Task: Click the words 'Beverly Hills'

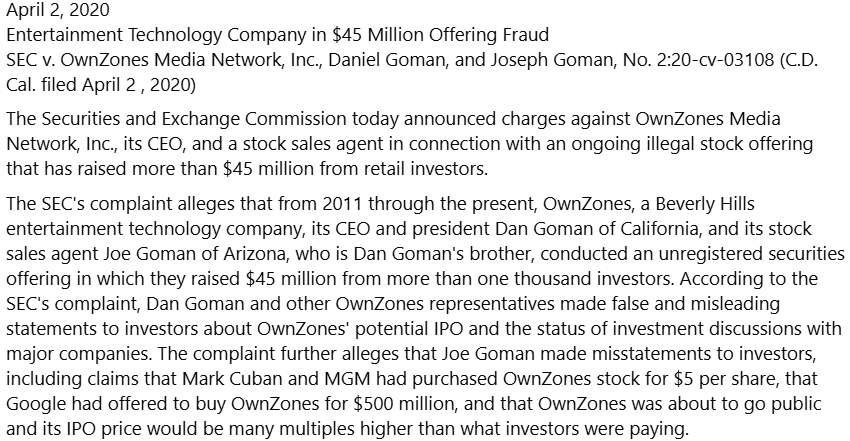Action: 705,204
